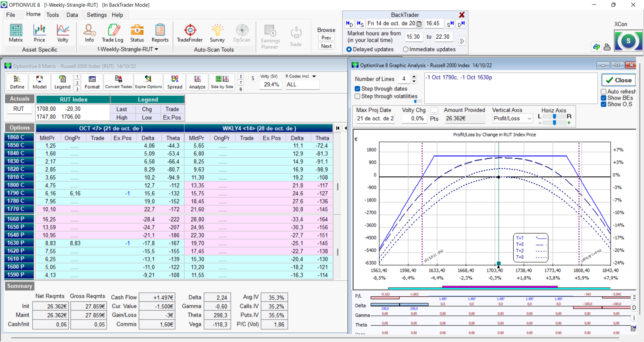The image size is (644, 342).
Task: Open the BackTrader calendar picker
Action: (419, 23)
